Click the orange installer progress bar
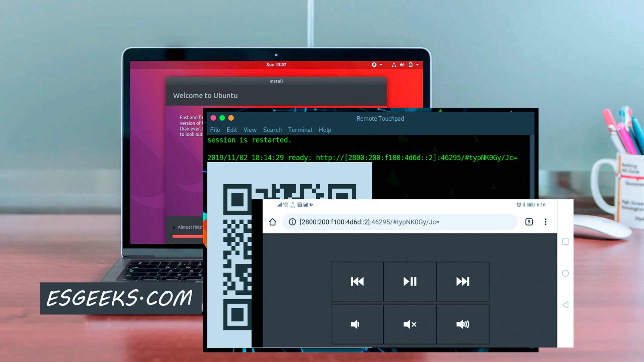 (188, 236)
